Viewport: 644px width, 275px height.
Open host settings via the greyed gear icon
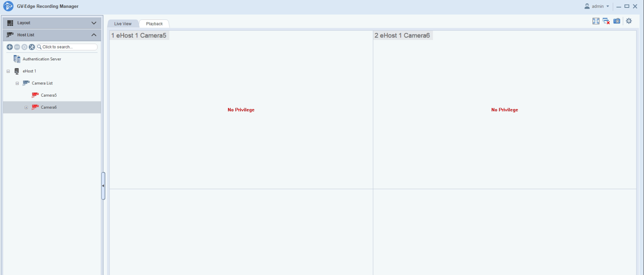click(24, 47)
